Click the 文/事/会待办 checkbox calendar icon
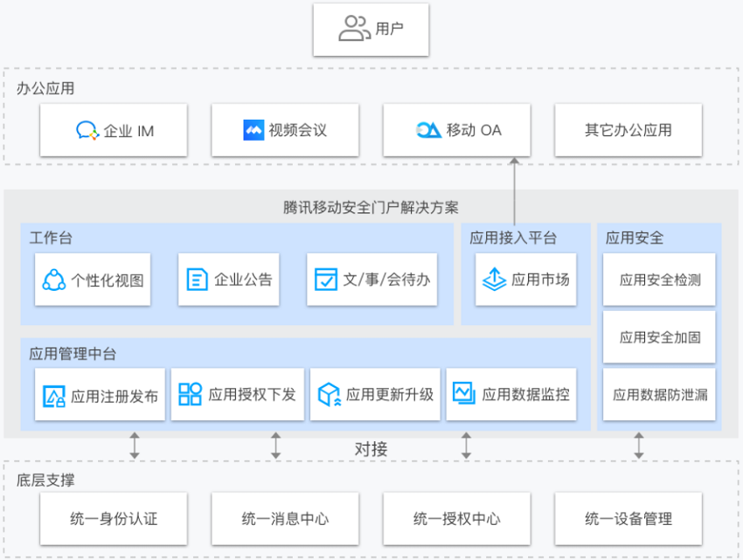743x560 pixels. [x=326, y=279]
